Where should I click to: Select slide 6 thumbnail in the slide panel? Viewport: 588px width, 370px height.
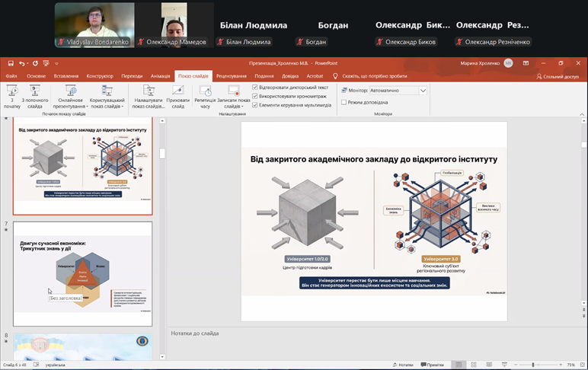[x=83, y=166]
